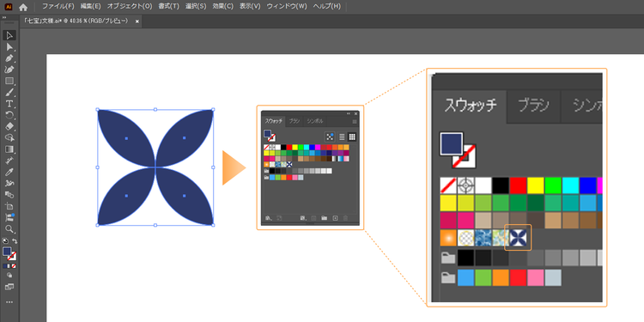Screen dimensions: 644x322
Task: Select the Eraser tool
Action: (x=9, y=126)
